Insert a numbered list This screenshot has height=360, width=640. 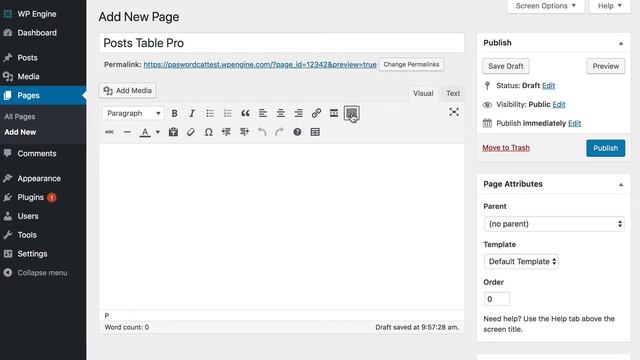(227, 113)
